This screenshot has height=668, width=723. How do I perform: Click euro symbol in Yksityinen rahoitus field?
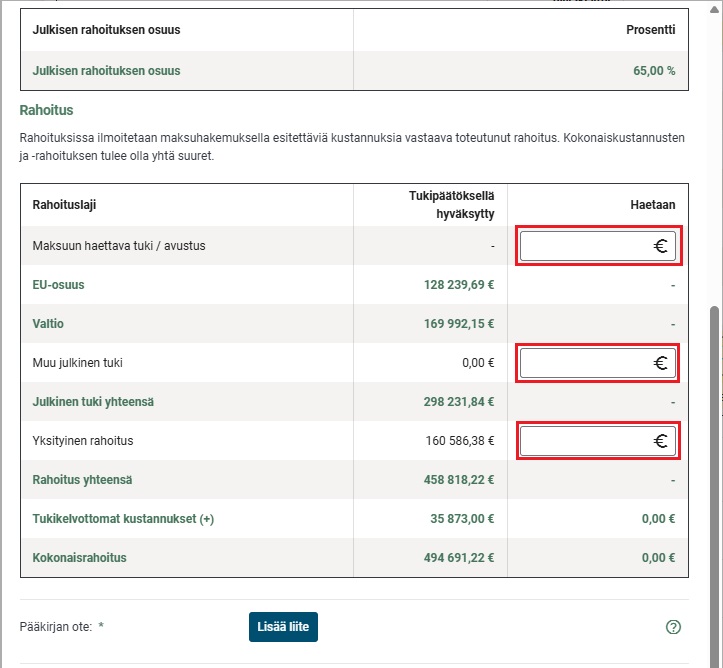661,441
